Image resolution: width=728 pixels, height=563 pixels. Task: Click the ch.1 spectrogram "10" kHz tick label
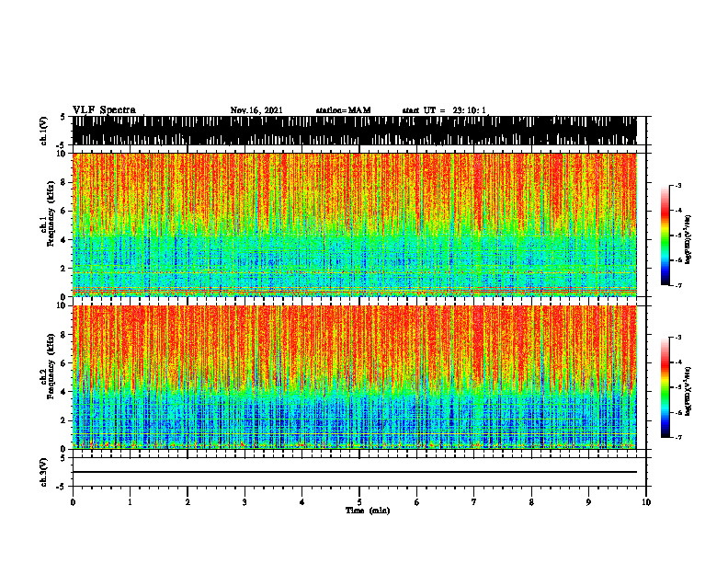point(63,154)
